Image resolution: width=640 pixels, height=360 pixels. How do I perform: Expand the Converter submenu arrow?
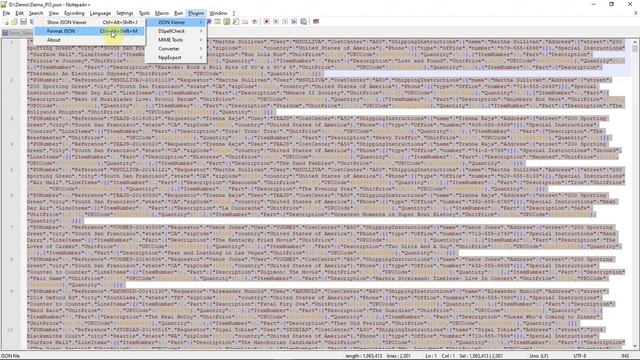tap(201, 49)
